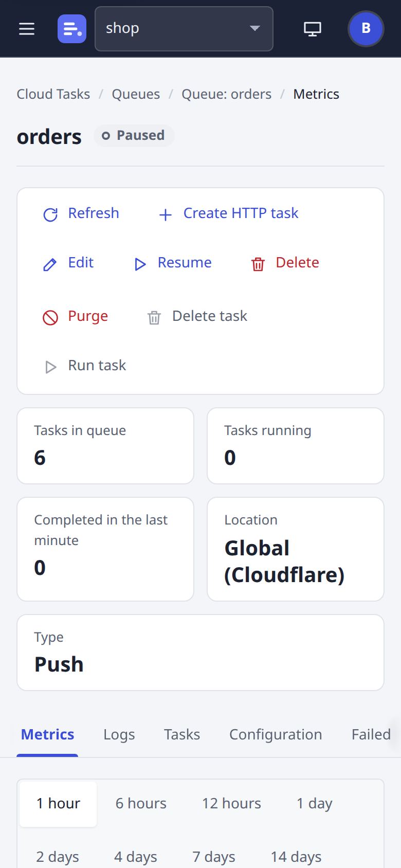Click the Delete task label
Viewport: 401px width, 868px height.
210,316
